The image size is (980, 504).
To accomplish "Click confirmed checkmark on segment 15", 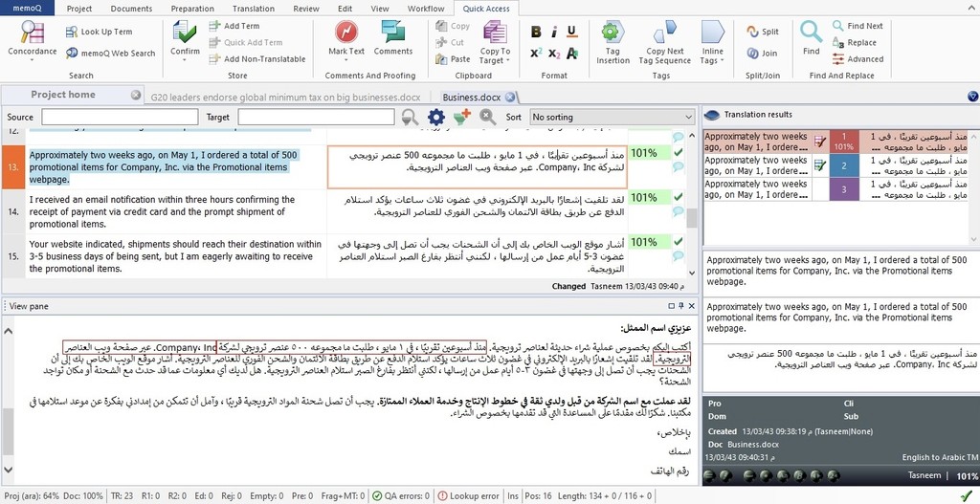I will pyautogui.click(x=679, y=241).
